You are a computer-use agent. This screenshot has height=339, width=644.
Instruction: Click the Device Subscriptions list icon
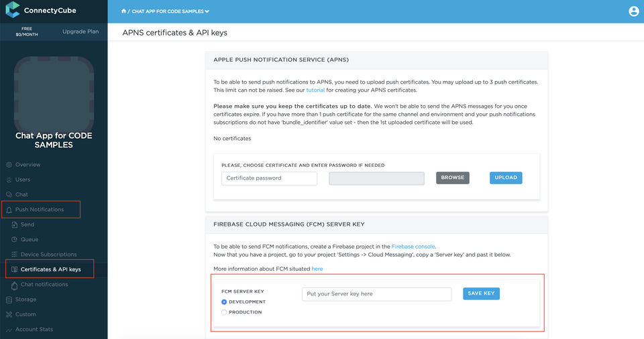(x=14, y=255)
